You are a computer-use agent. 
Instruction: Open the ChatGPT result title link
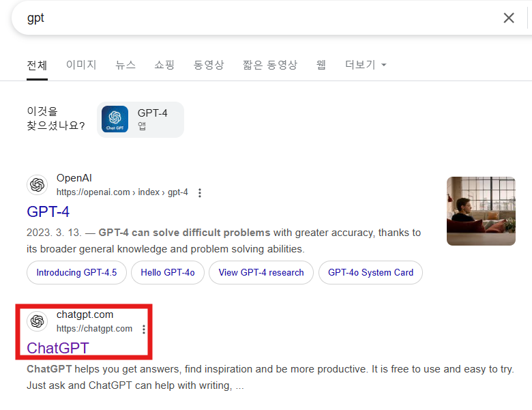point(58,348)
